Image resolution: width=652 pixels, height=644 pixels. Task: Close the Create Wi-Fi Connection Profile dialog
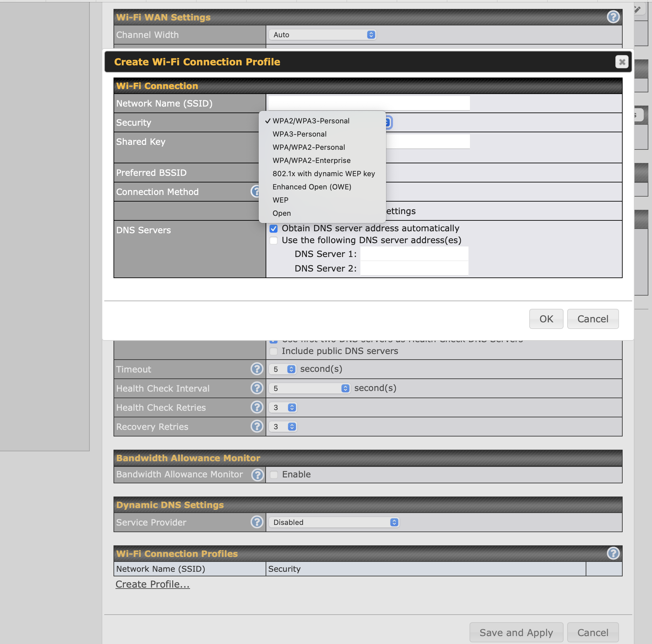(x=622, y=62)
